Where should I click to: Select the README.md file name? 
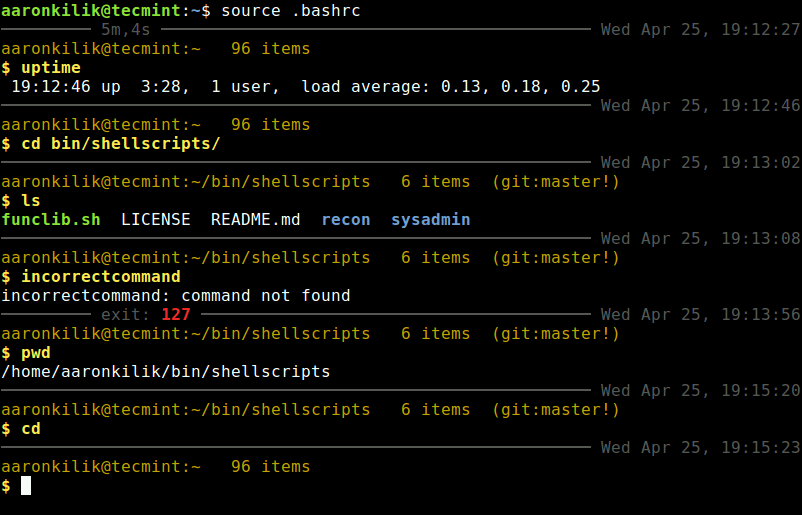pos(255,219)
